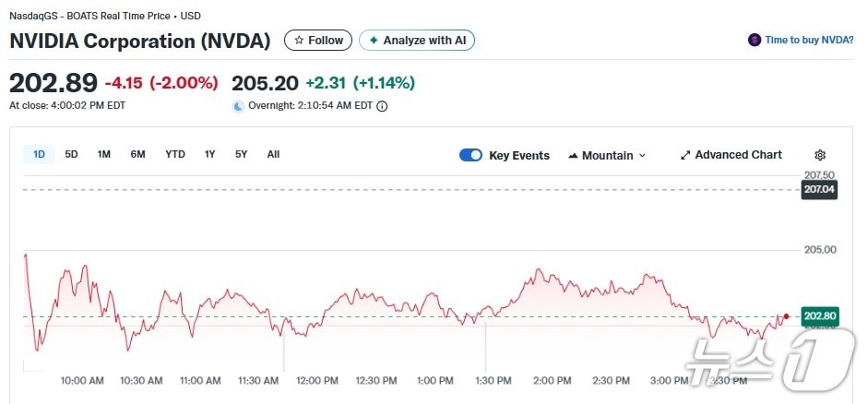Click the mountain chart type icon
868x404 pixels.
coord(573,155)
